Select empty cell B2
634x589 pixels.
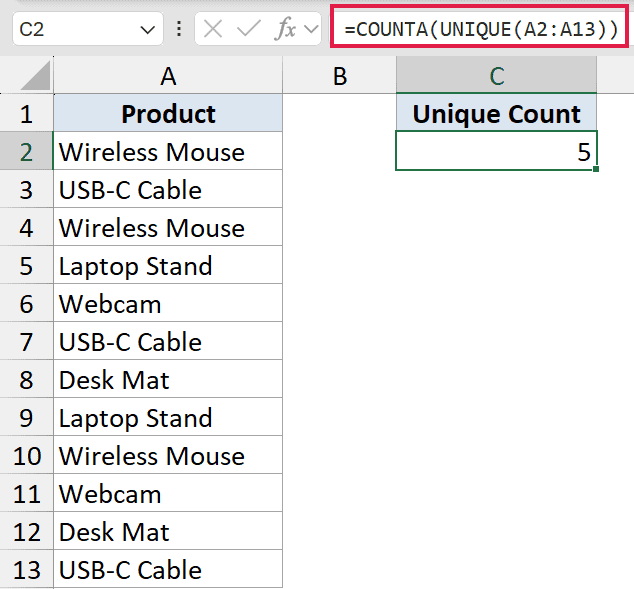[340, 151]
